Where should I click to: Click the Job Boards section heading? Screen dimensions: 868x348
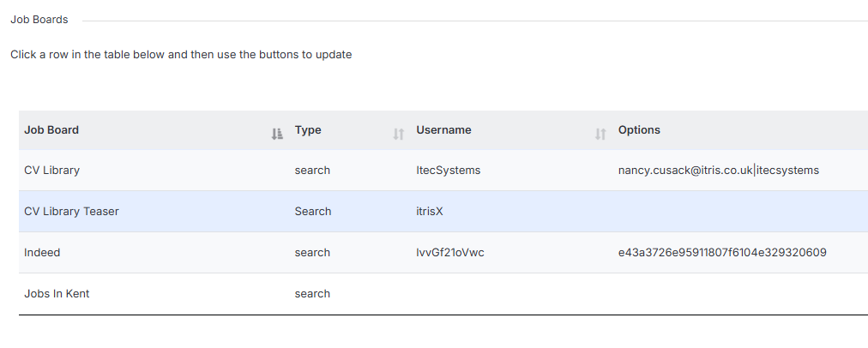click(x=39, y=20)
